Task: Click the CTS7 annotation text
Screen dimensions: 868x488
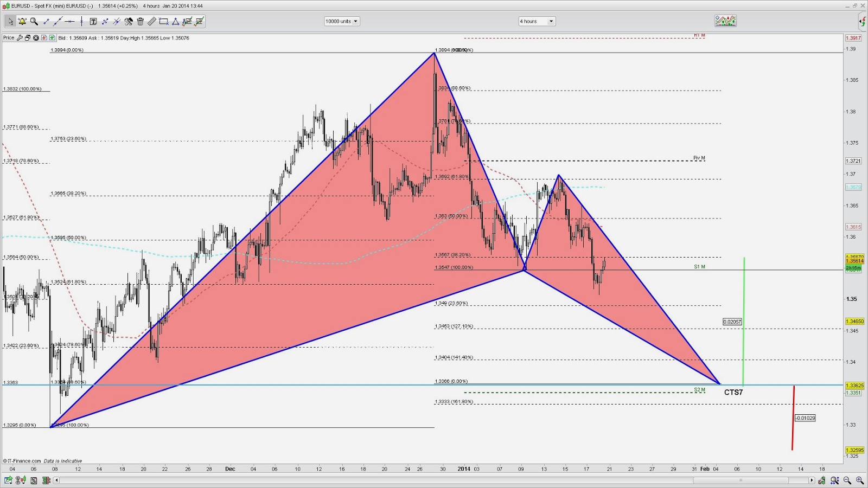Action: tap(733, 392)
